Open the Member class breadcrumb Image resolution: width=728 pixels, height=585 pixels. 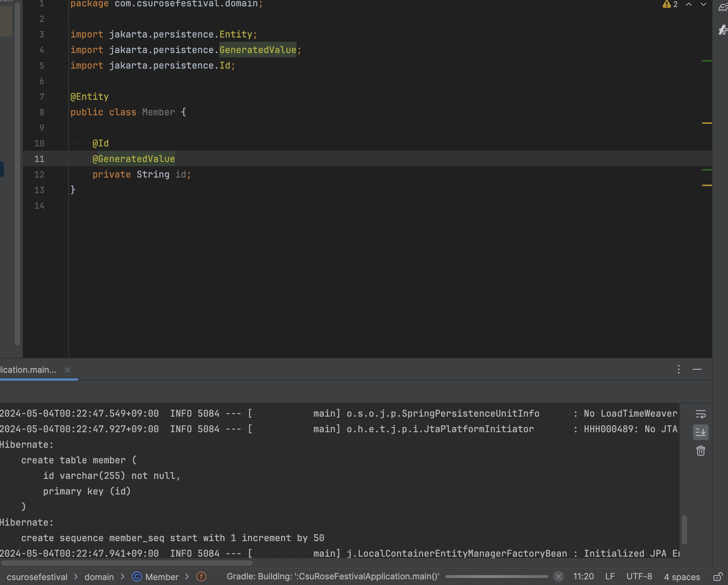[x=155, y=577]
